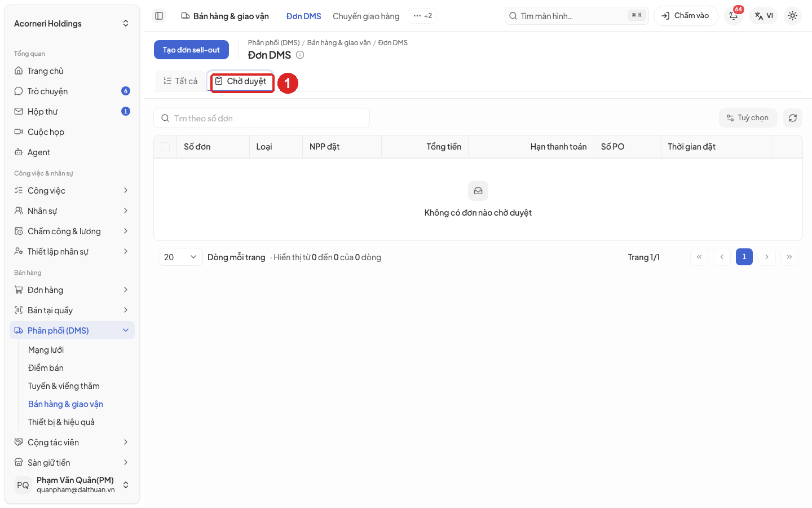This screenshot has height=508, width=812.
Task: Focus the Tìm theo số đơn search field
Action: click(x=262, y=118)
